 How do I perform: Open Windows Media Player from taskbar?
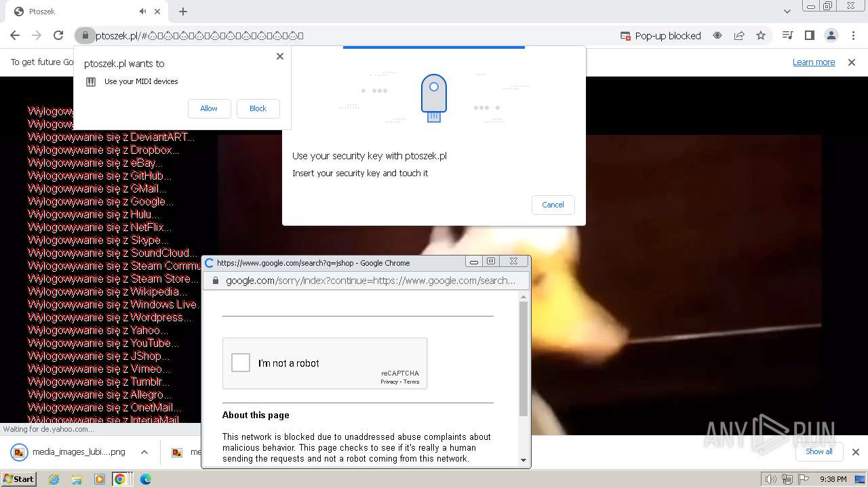click(x=99, y=479)
